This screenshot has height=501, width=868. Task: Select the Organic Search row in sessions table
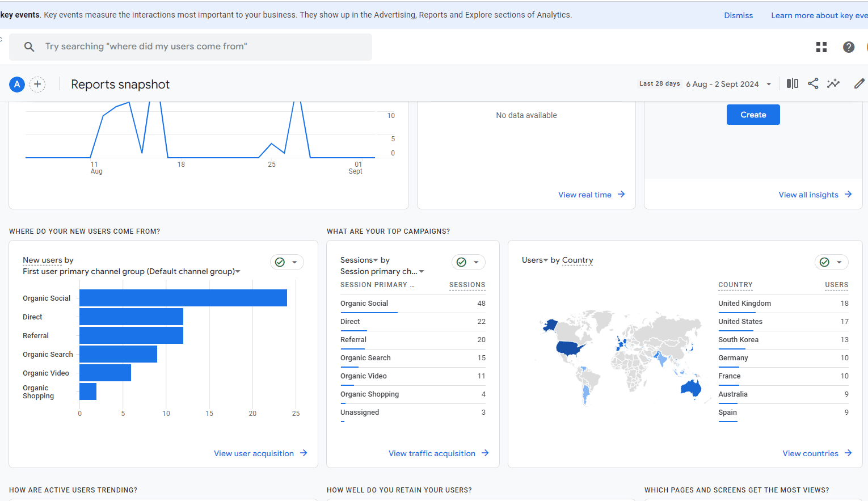point(413,358)
